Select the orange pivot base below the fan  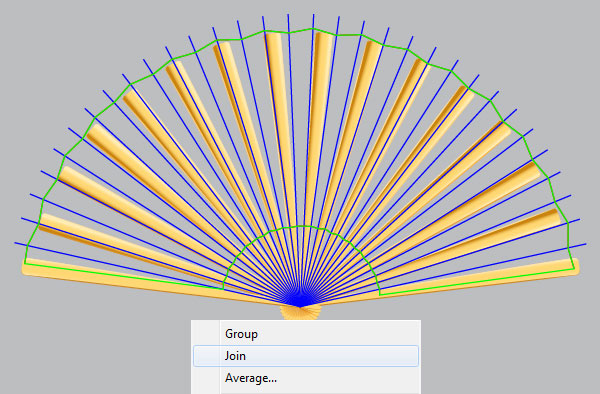(300, 313)
